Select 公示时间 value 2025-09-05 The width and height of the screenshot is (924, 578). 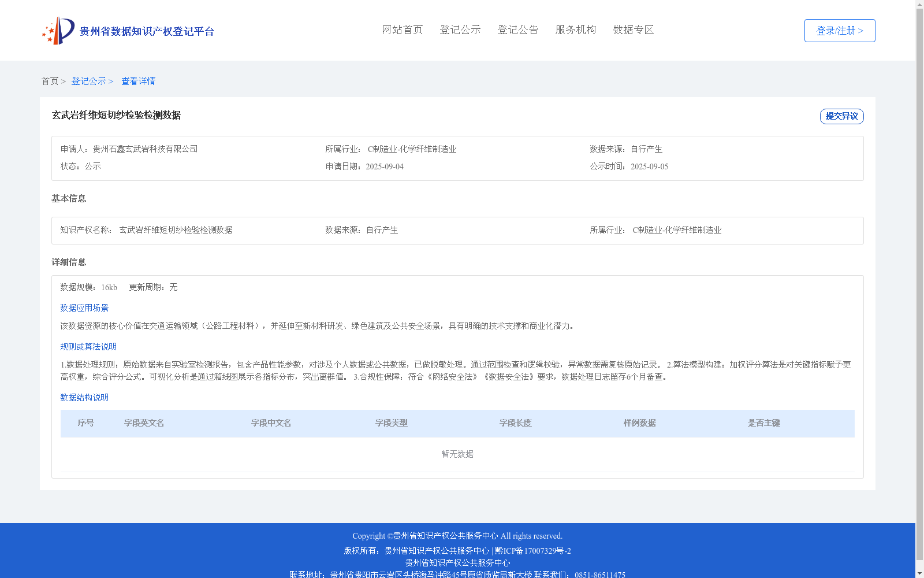[x=649, y=166]
